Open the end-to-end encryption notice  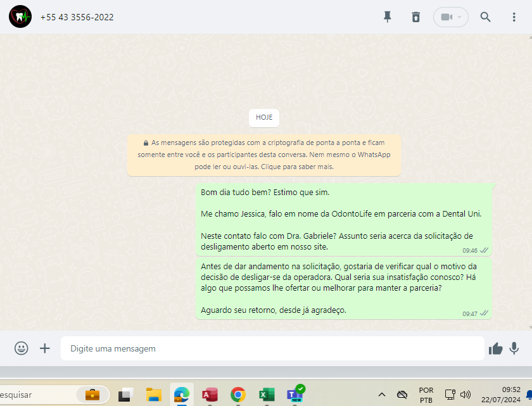coord(264,155)
